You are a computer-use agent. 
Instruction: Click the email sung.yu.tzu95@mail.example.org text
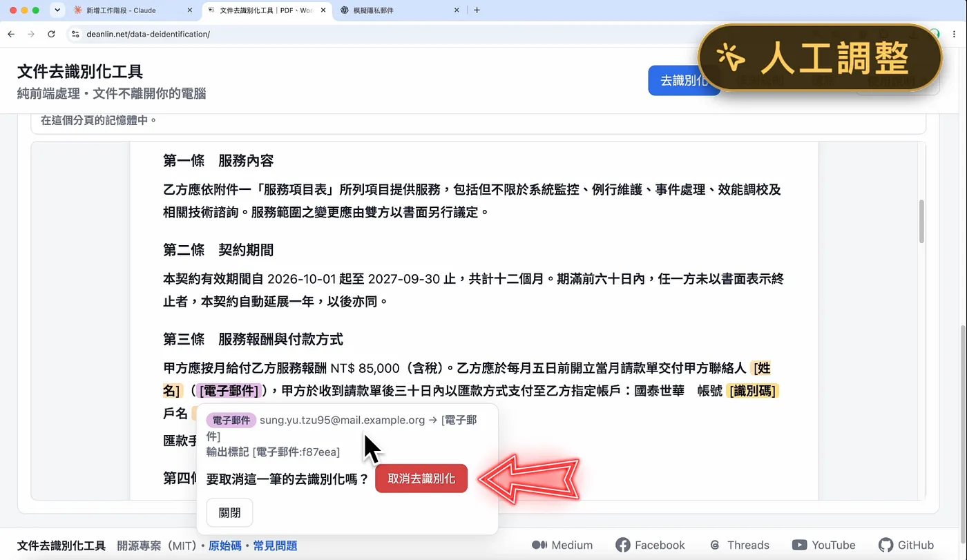pos(343,420)
